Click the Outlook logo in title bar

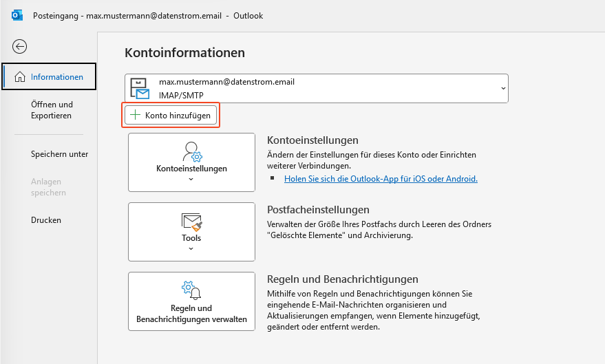(17, 15)
